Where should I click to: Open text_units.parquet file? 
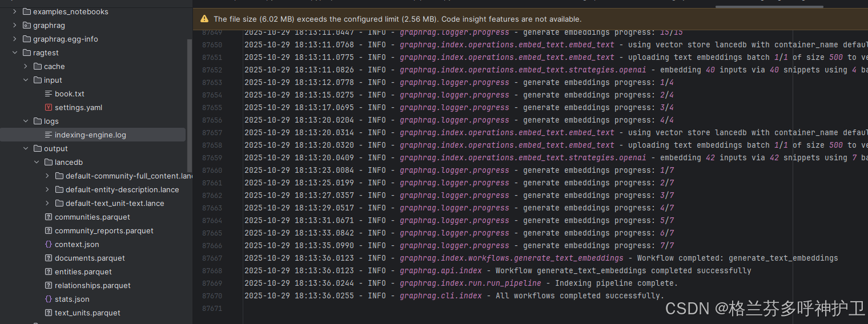point(87,313)
